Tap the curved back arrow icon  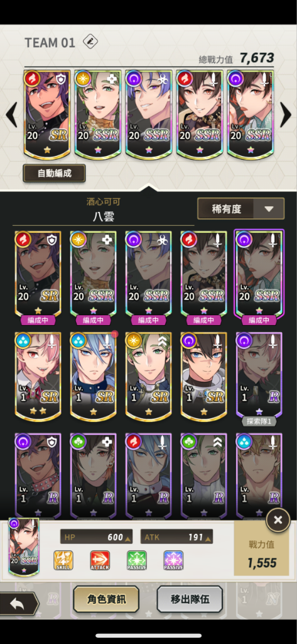click(x=18, y=603)
